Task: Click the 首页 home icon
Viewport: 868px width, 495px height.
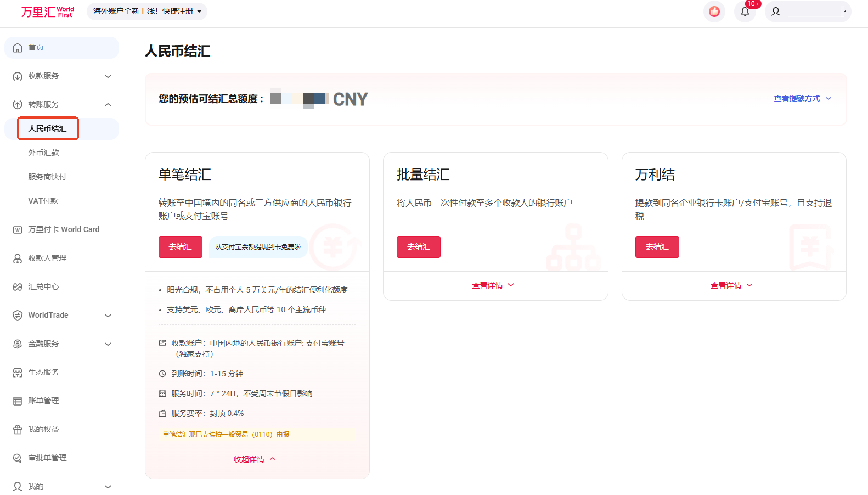Action: pos(18,48)
